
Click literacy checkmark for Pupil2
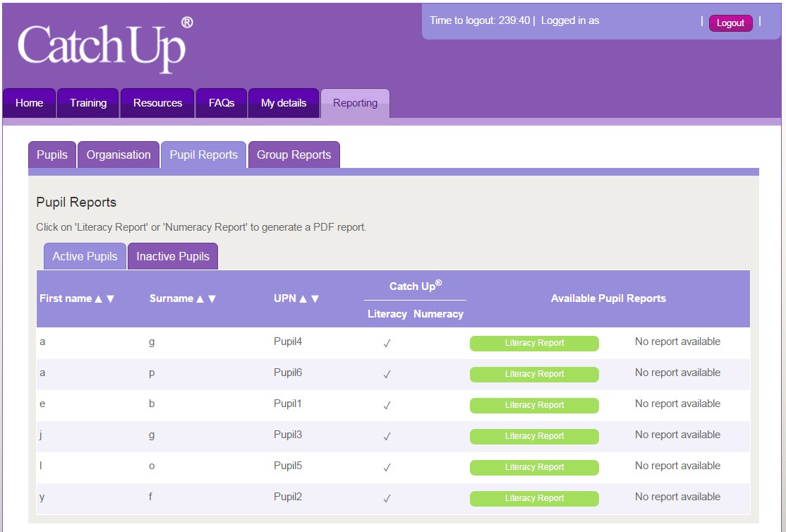click(387, 499)
